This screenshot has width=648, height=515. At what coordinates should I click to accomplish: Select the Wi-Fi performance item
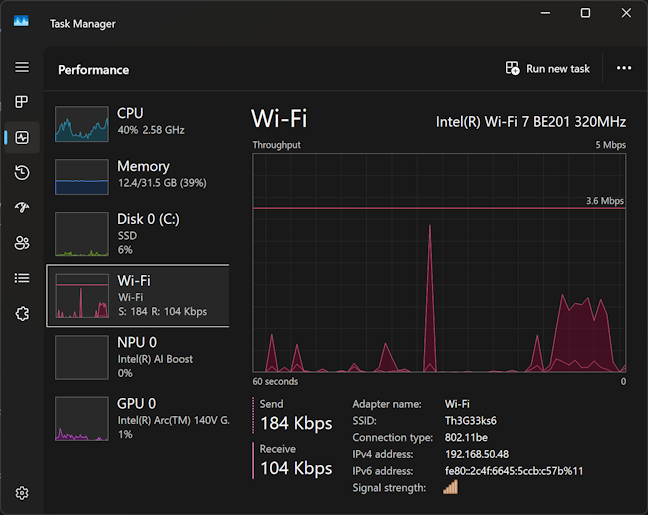coord(138,296)
